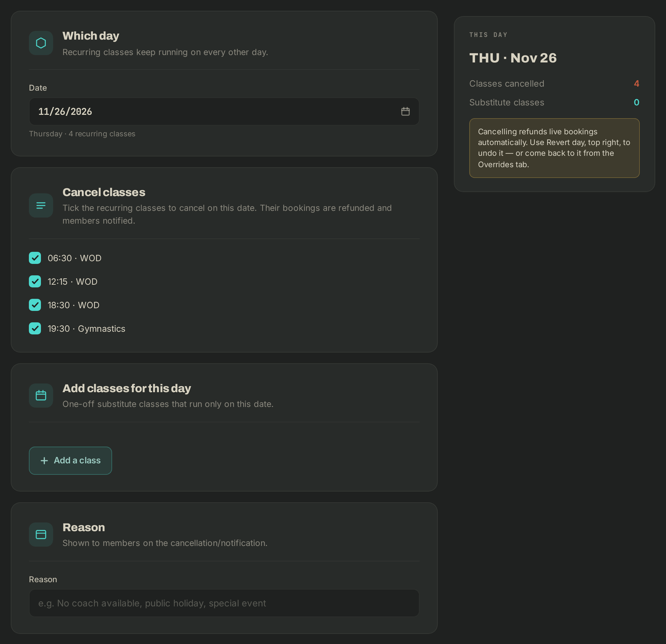Image resolution: width=666 pixels, height=644 pixels.
Task: Click the Shown to members description
Action: [x=165, y=543]
